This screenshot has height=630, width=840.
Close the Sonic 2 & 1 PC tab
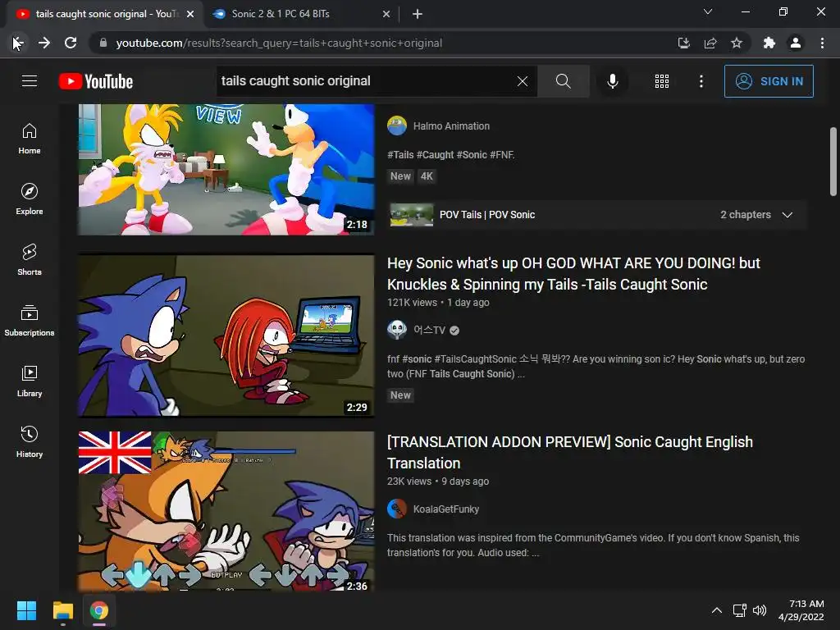tap(386, 14)
